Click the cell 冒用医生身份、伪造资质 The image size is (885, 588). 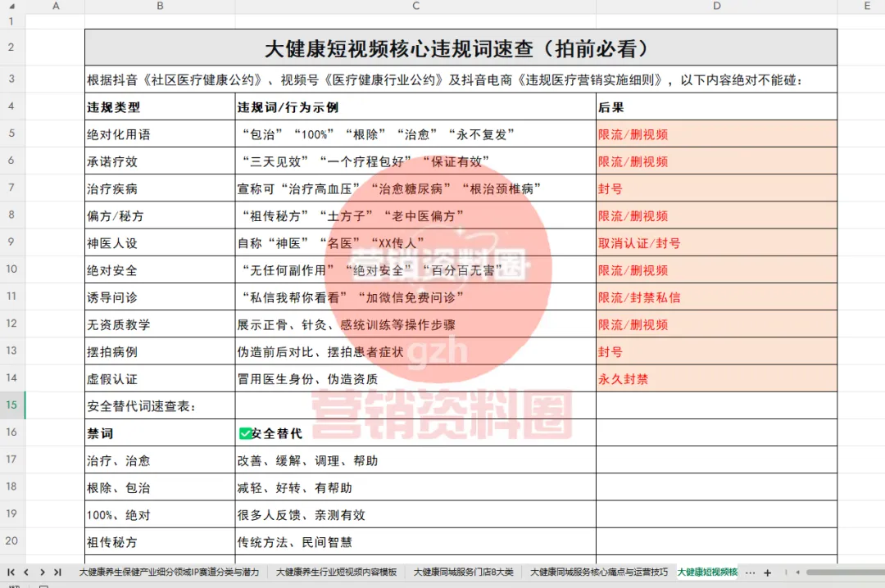415,378
